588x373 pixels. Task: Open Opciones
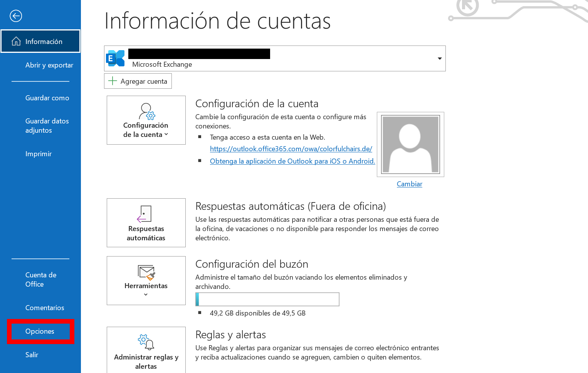40,331
